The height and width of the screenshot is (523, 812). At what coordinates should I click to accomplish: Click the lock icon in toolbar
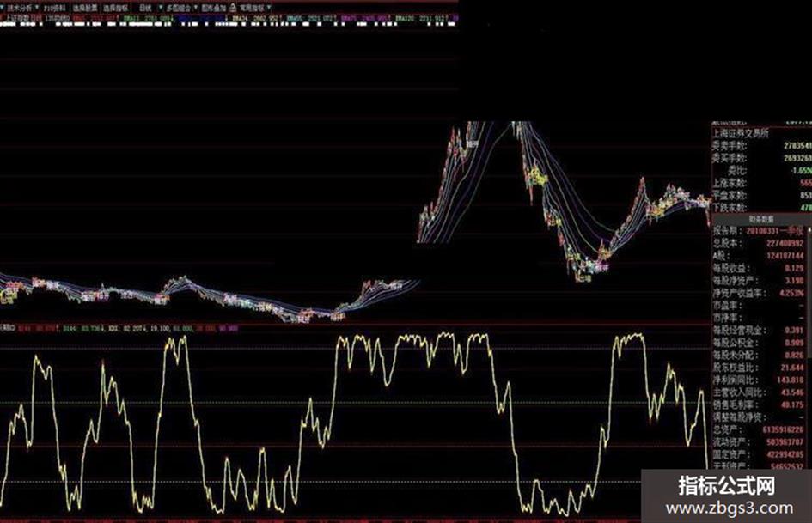(233, 8)
